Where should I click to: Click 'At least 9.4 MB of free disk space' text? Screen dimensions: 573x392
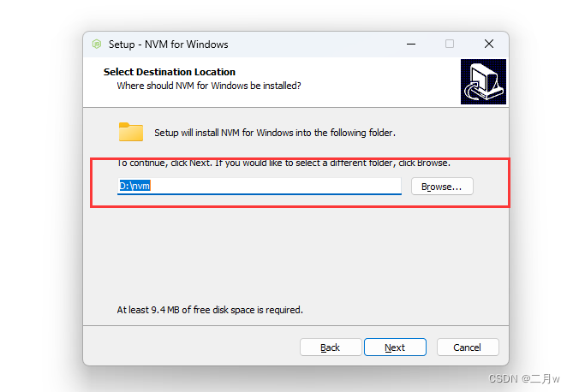210,310
